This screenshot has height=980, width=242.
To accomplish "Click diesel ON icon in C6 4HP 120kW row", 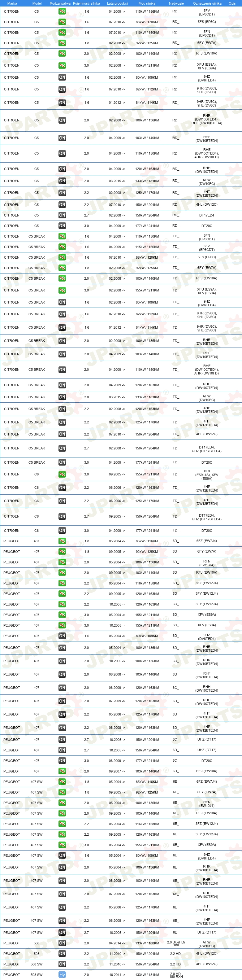I will 62,488.
